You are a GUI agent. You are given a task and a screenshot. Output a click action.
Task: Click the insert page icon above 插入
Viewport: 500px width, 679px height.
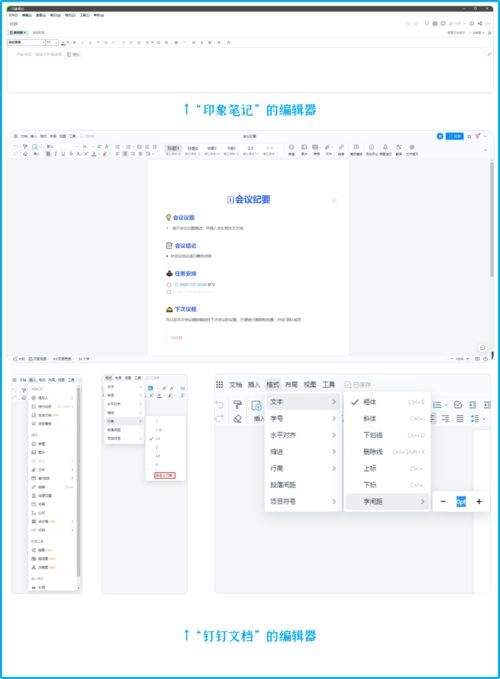click(x=257, y=406)
